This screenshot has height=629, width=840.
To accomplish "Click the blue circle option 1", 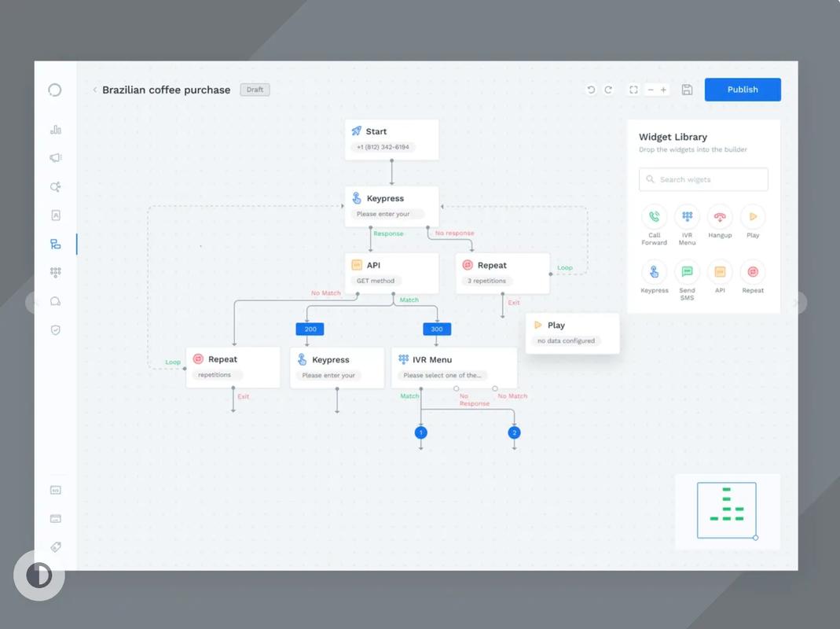I will click(x=421, y=432).
